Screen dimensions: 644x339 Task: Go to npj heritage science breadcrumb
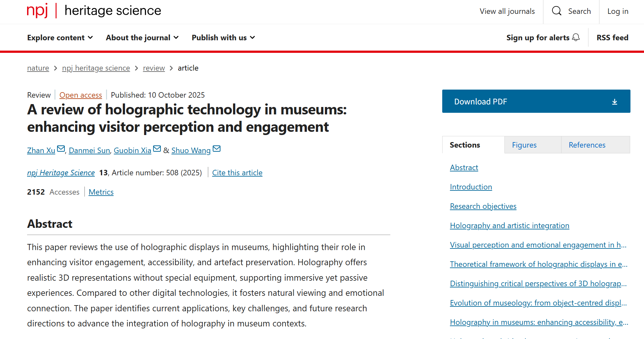[96, 68]
